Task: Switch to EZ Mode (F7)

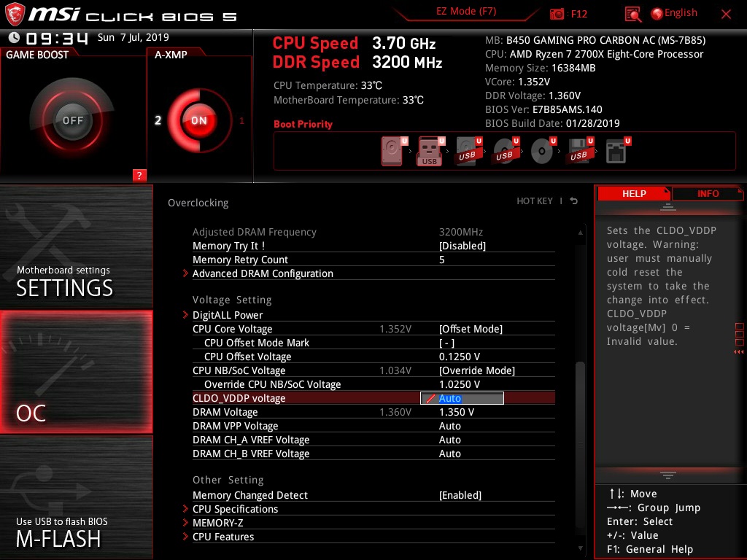Action: point(466,12)
